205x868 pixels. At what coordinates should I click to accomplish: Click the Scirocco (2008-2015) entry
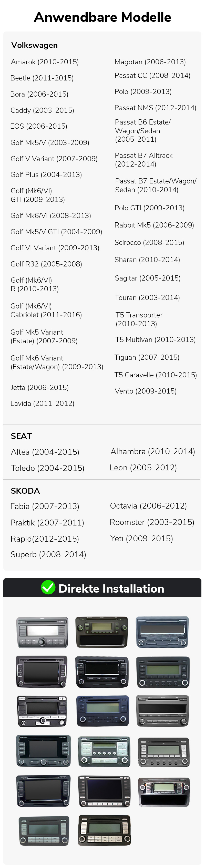[x=149, y=243]
